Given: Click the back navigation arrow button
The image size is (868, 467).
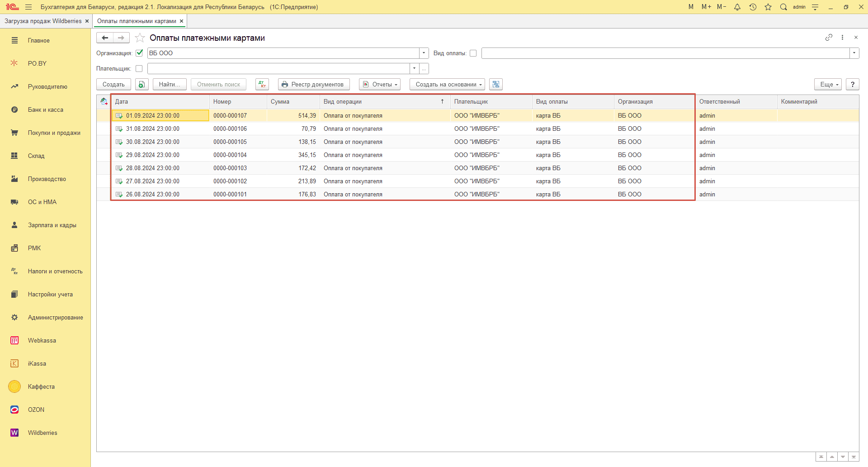Looking at the screenshot, I should [x=105, y=38].
